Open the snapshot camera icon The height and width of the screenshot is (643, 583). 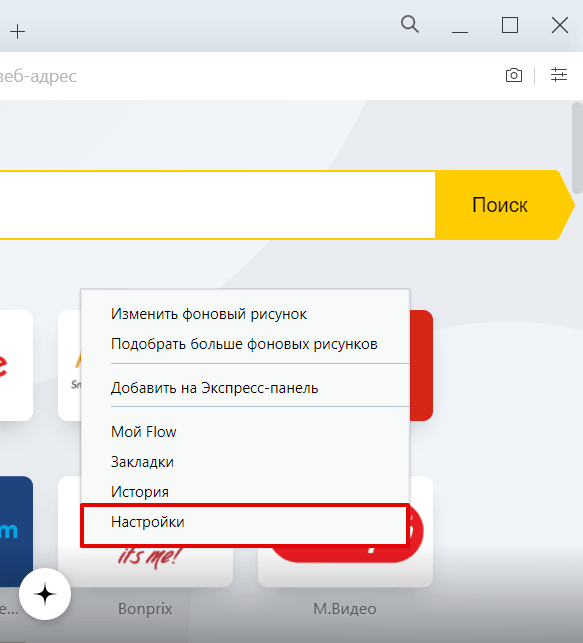point(514,75)
